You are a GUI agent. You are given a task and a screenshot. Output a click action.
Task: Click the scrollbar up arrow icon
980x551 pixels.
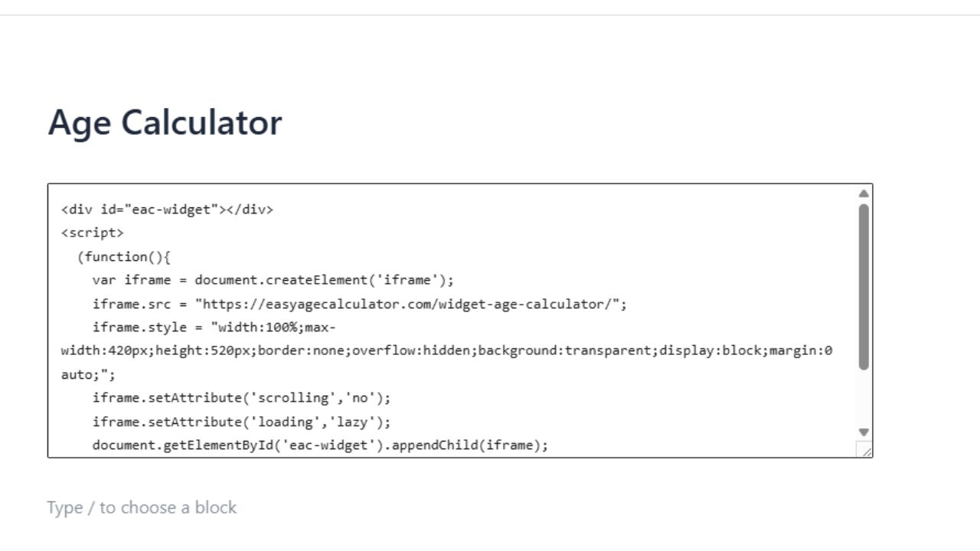[864, 192]
